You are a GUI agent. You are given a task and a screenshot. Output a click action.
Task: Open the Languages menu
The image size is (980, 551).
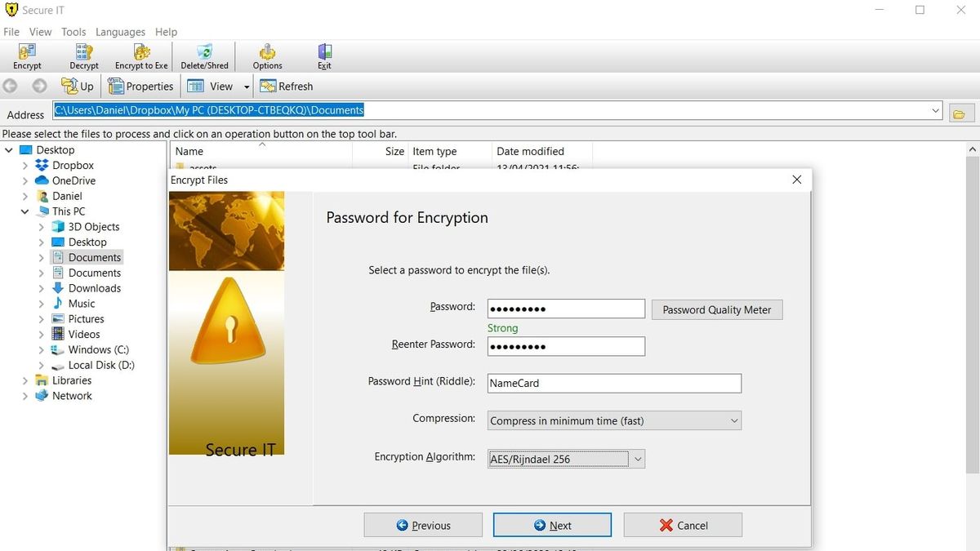(x=120, y=32)
